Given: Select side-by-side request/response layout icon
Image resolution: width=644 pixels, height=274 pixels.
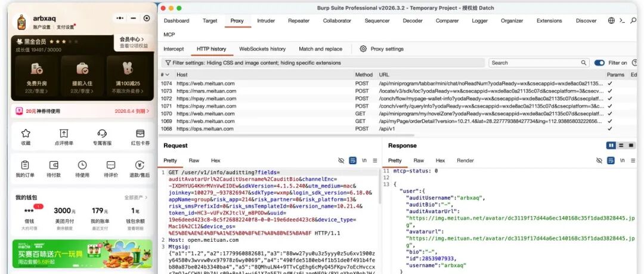Looking at the screenshot, I should (611, 146).
